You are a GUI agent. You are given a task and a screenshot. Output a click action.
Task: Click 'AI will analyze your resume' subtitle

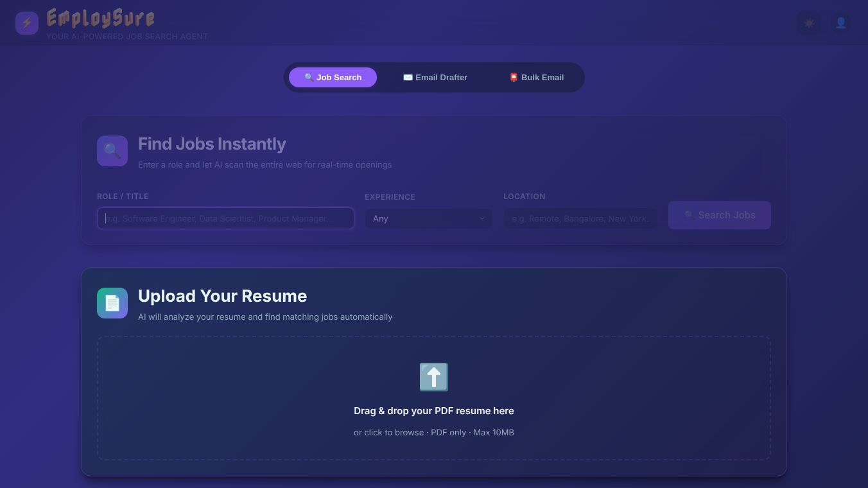(265, 317)
